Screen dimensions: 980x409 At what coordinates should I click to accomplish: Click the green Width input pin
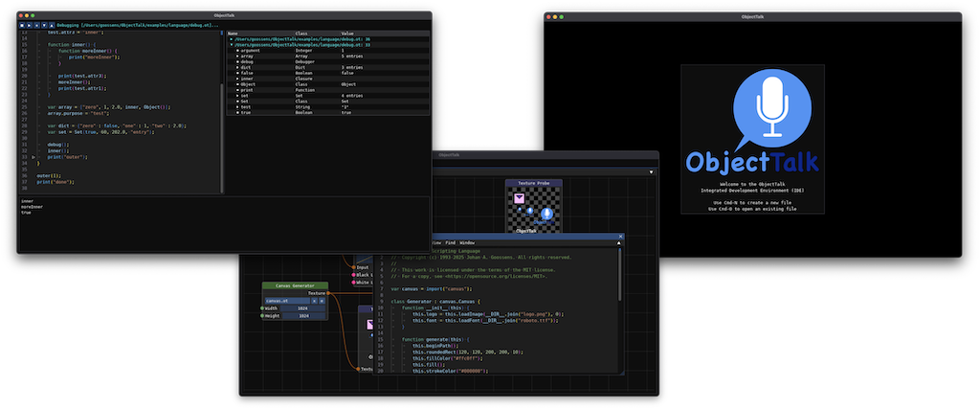click(x=262, y=308)
